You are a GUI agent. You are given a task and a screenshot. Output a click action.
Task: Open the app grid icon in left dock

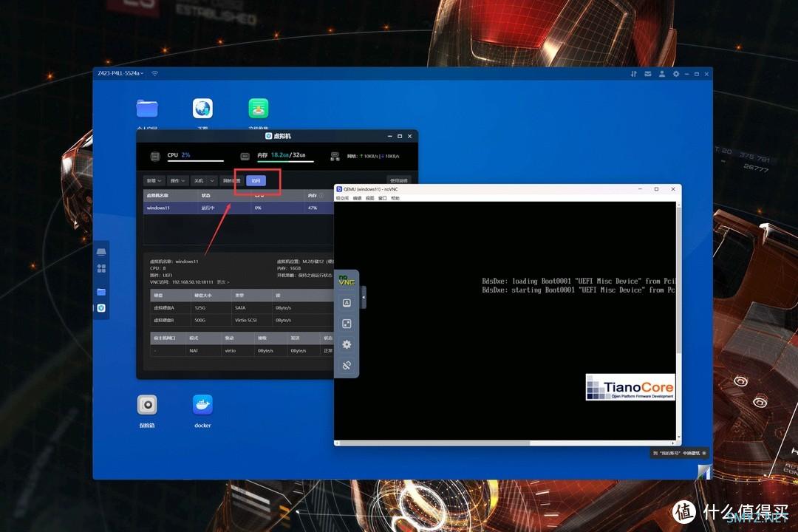(101, 268)
